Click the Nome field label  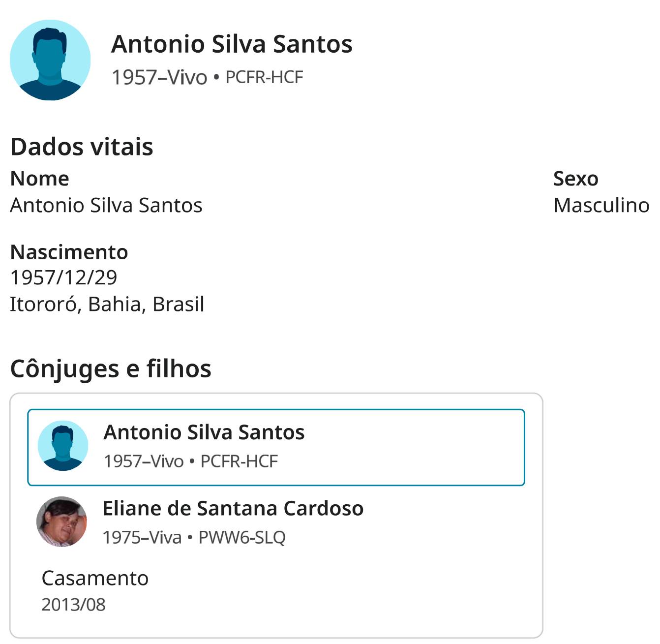(39, 179)
